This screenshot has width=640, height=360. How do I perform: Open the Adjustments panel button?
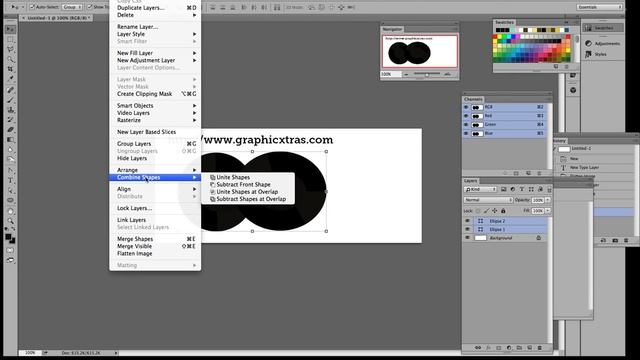602,43
